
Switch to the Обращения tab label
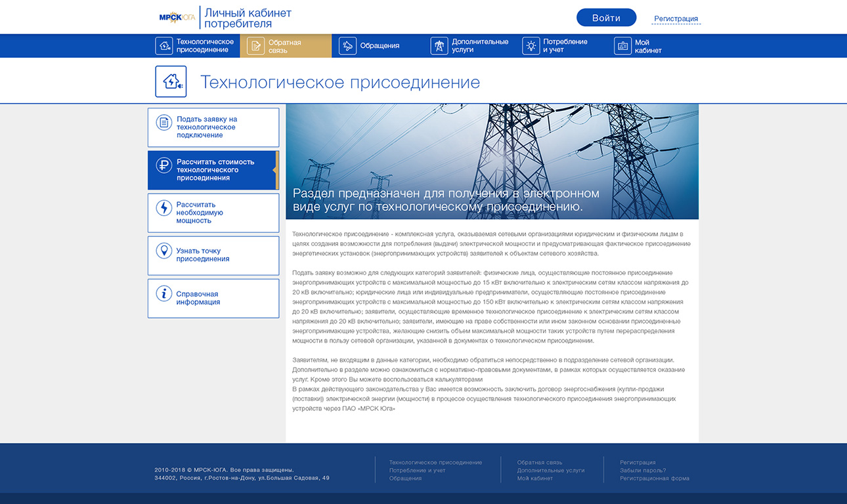click(x=380, y=46)
